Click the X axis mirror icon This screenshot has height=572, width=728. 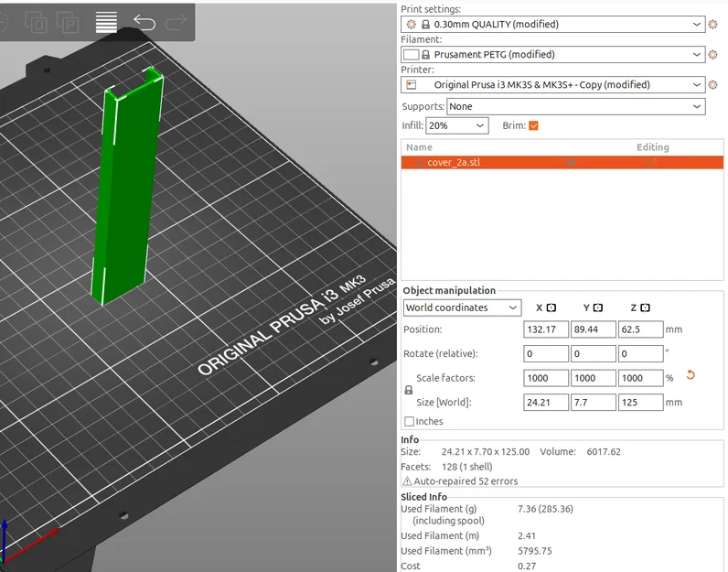551,308
